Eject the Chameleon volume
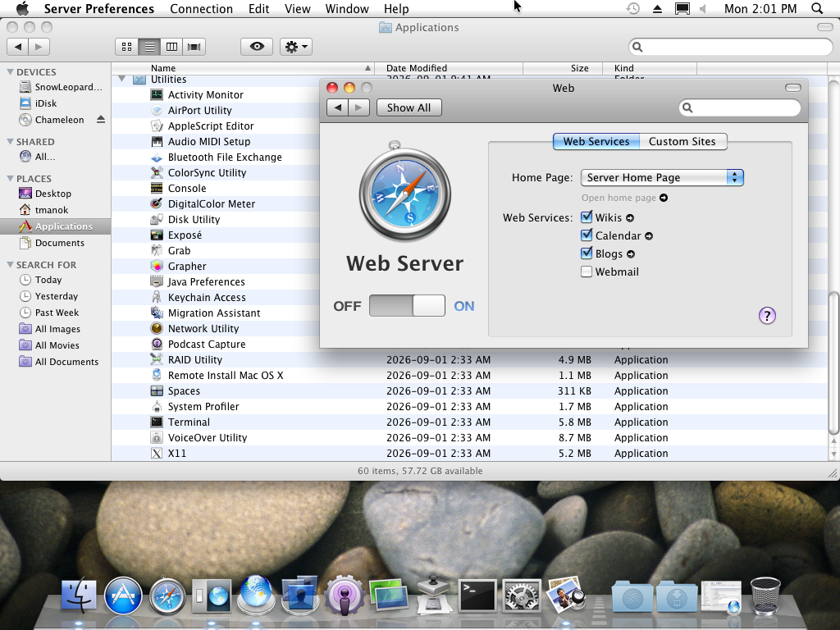Image resolution: width=840 pixels, height=630 pixels. 101,120
